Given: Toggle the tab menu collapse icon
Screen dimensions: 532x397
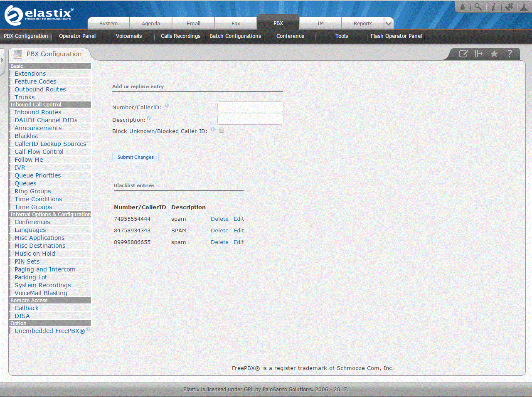Looking at the screenshot, I should 479,54.
